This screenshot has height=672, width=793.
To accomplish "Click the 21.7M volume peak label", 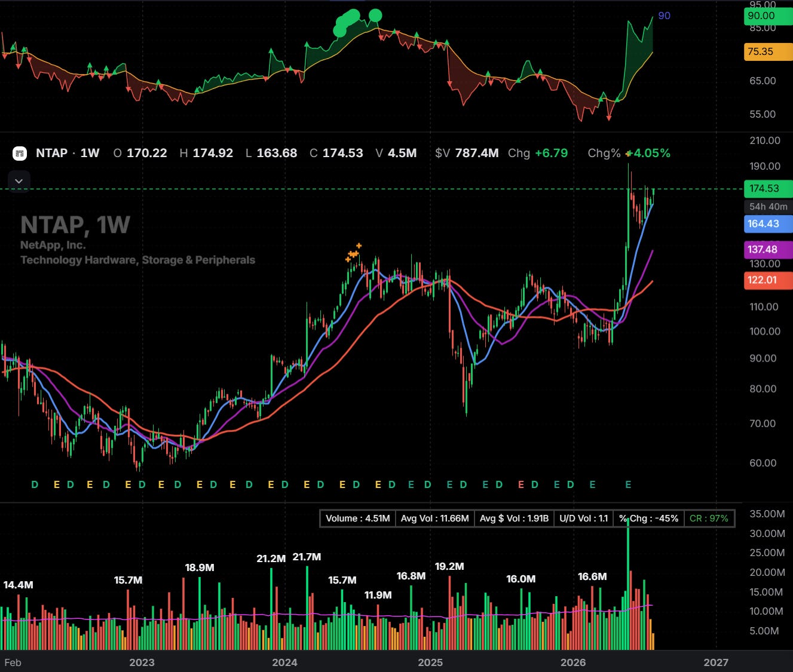I will pos(307,557).
